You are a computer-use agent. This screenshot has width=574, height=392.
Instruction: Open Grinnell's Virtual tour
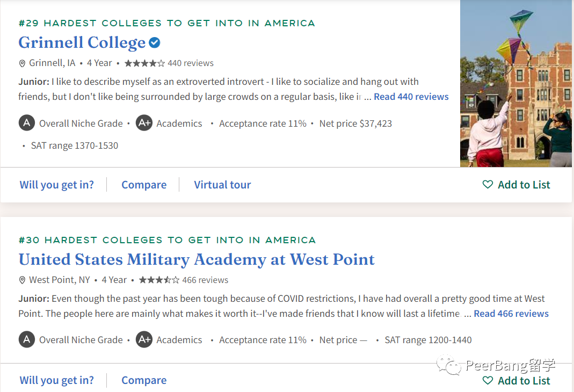pyautogui.click(x=222, y=185)
